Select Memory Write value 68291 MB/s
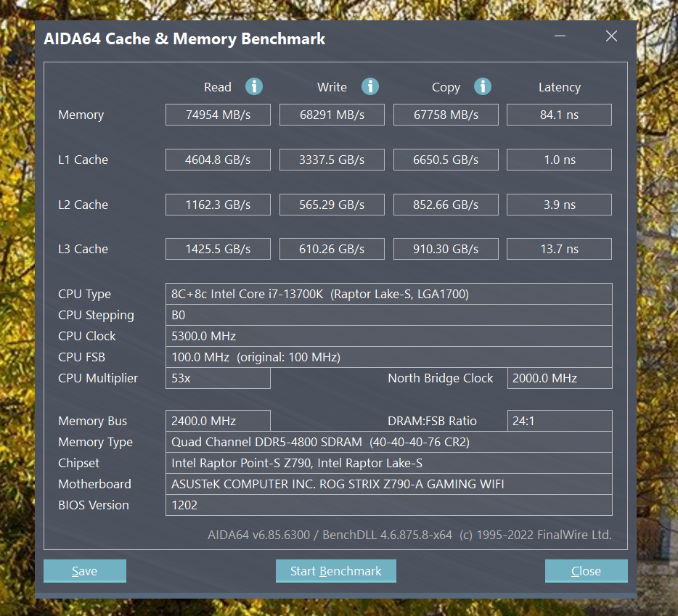 pyautogui.click(x=332, y=115)
